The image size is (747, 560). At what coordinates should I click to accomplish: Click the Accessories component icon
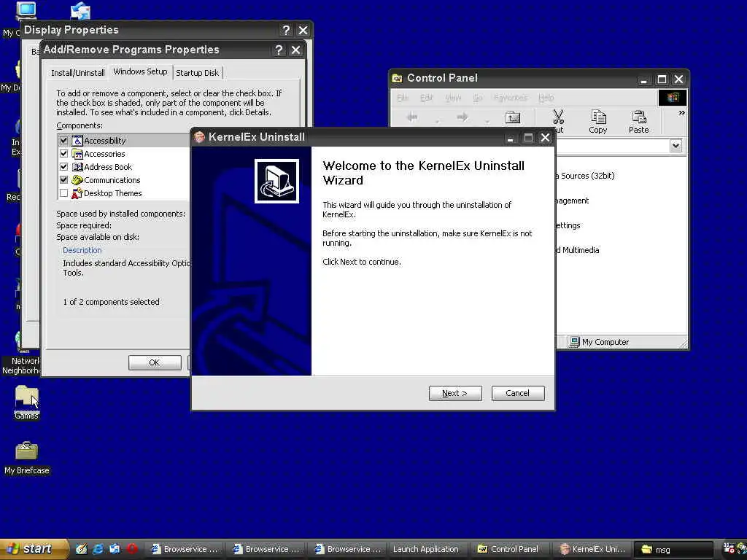point(77,154)
